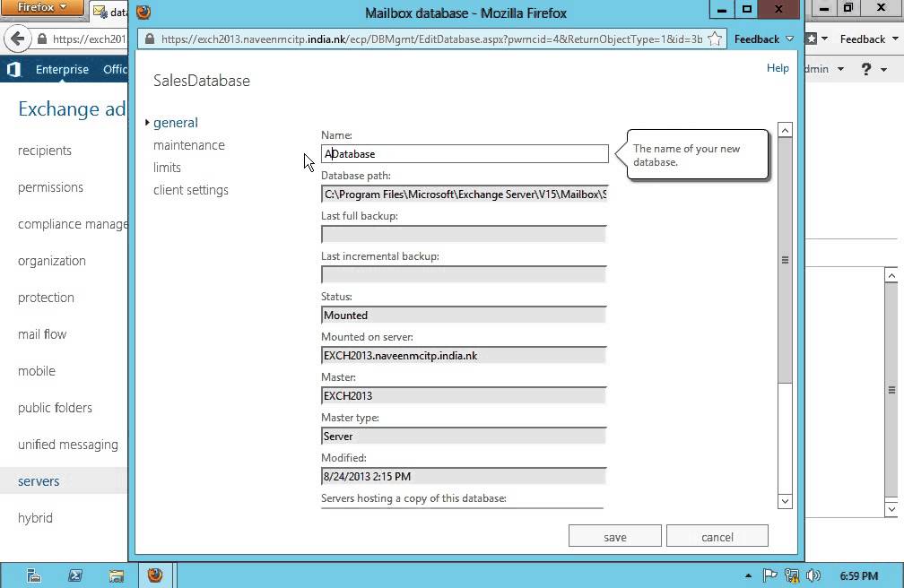This screenshot has height=588, width=904.
Task: Click the Status field showing Mounted
Action: point(465,316)
